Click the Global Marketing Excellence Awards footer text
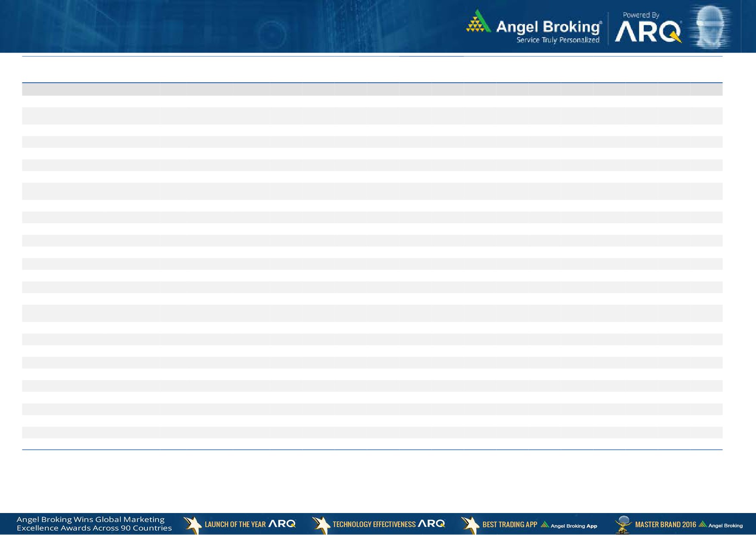This screenshot has height=535, width=756. 94,524
